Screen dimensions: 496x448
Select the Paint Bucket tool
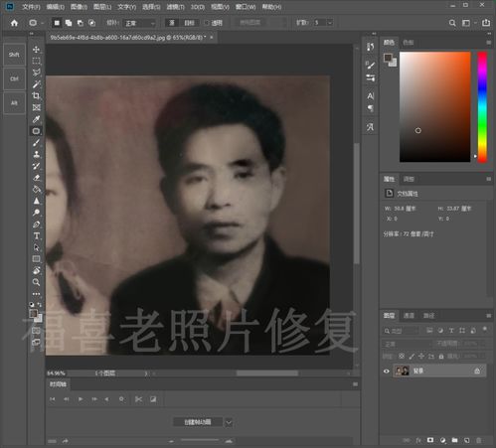tap(37, 189)
